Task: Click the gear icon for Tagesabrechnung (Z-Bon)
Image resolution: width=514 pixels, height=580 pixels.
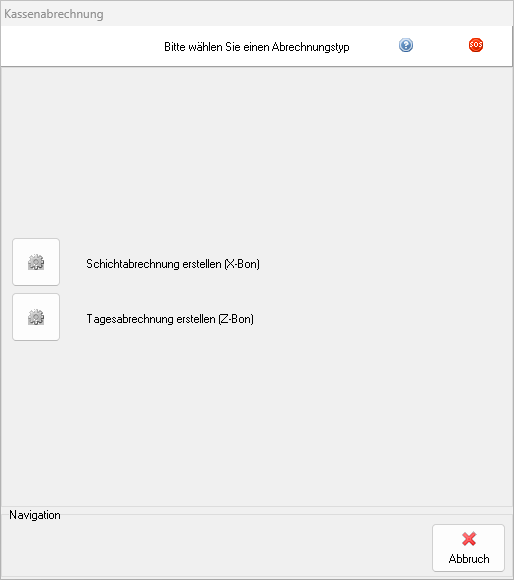Action: 36,317
